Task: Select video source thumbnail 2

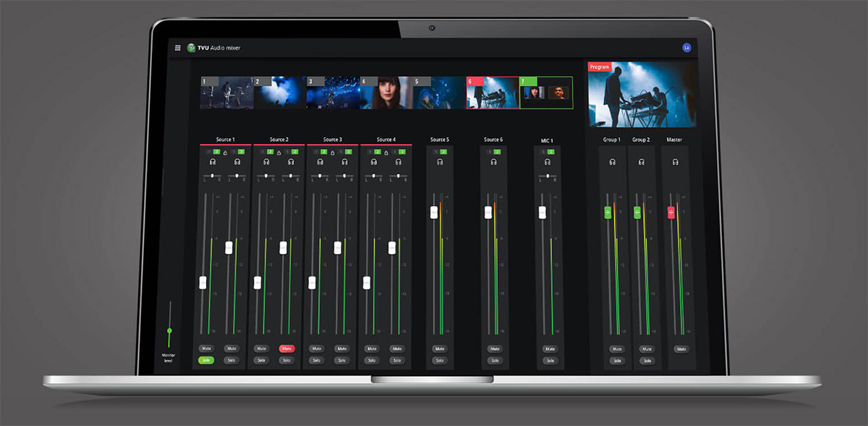Action: pos(280,93)
